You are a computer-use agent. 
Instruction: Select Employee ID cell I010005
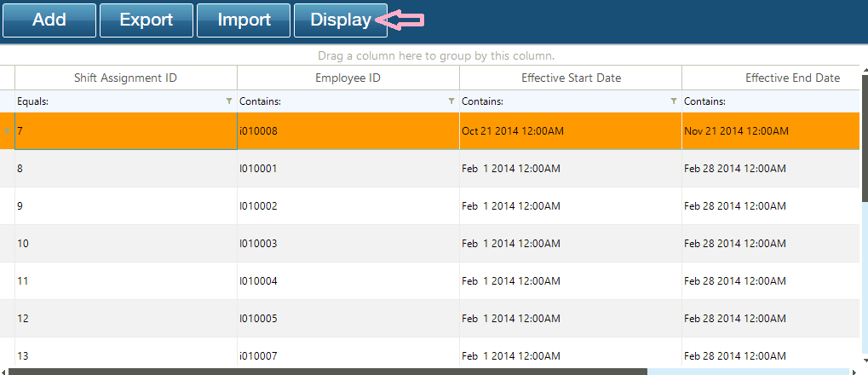tap(348, 319)
